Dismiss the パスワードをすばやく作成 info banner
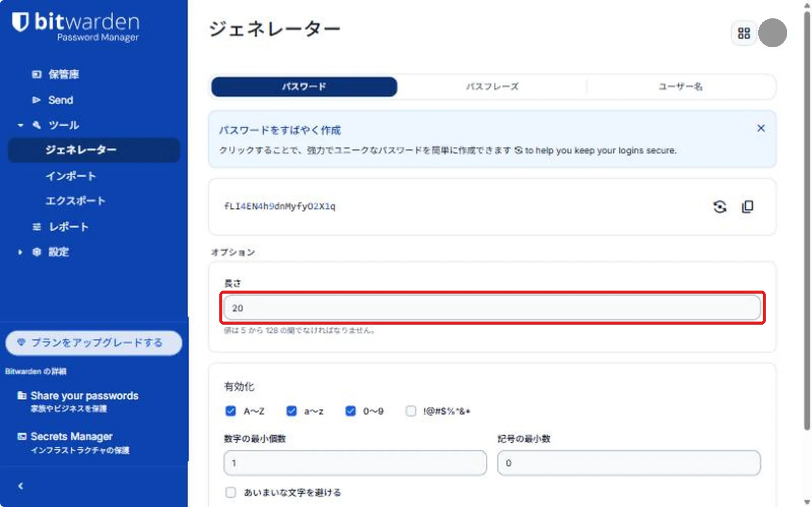The width and height of the screenshot is (812, 507). (761, 128)
